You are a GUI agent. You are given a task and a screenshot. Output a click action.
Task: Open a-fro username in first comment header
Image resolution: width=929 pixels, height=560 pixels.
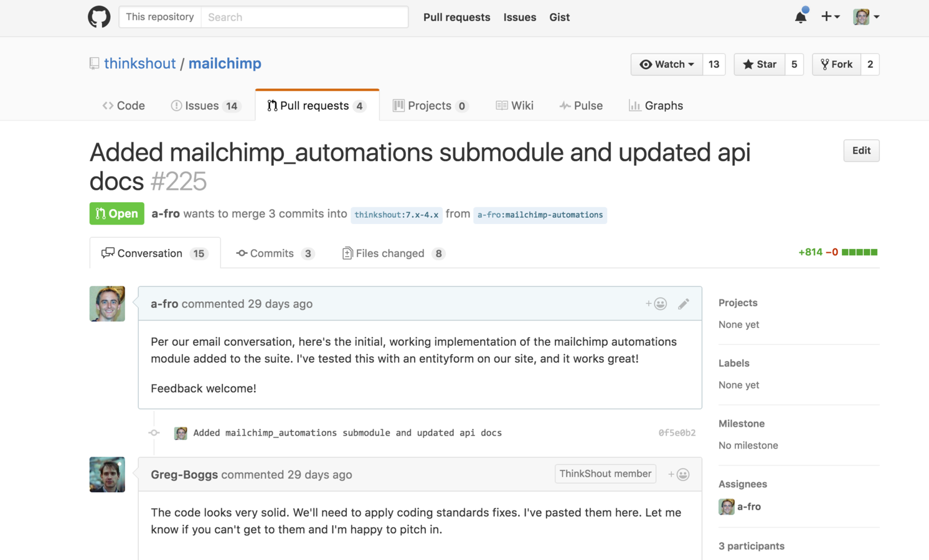pyautogui.click(x=164, y=304)
